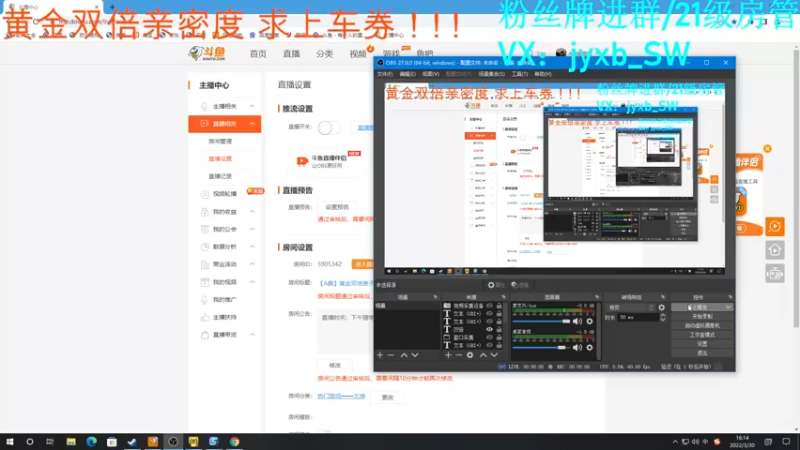Viewport: 800px width, 450px height.
Task: Open the 编辑(E) menu in OBS
Action: (x=407, y=74)
